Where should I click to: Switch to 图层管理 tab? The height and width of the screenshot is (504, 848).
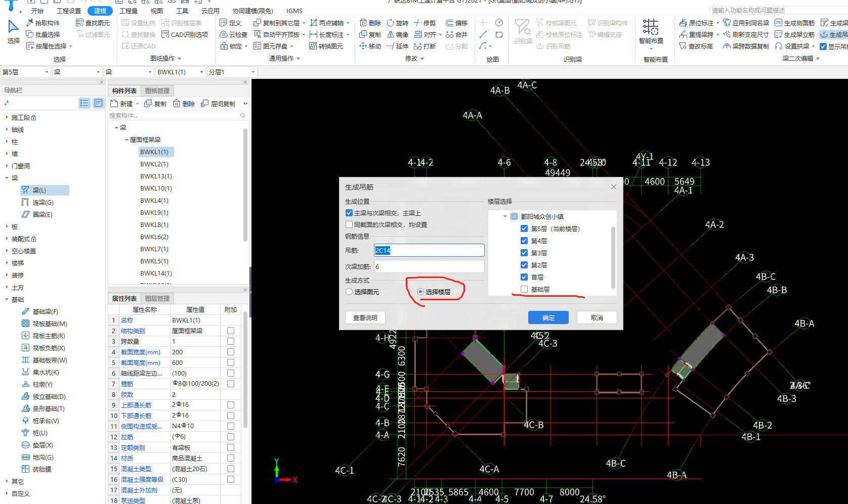[x=157, y=298]
